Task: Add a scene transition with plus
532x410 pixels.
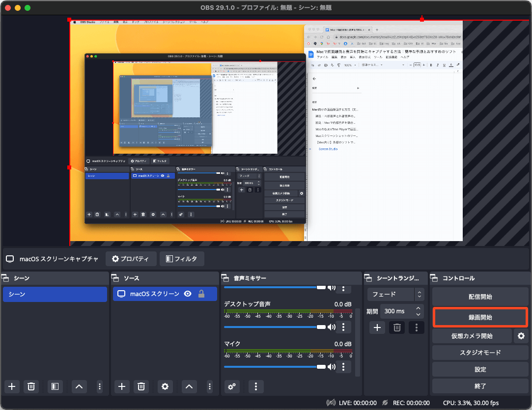Action: point(377,328)
